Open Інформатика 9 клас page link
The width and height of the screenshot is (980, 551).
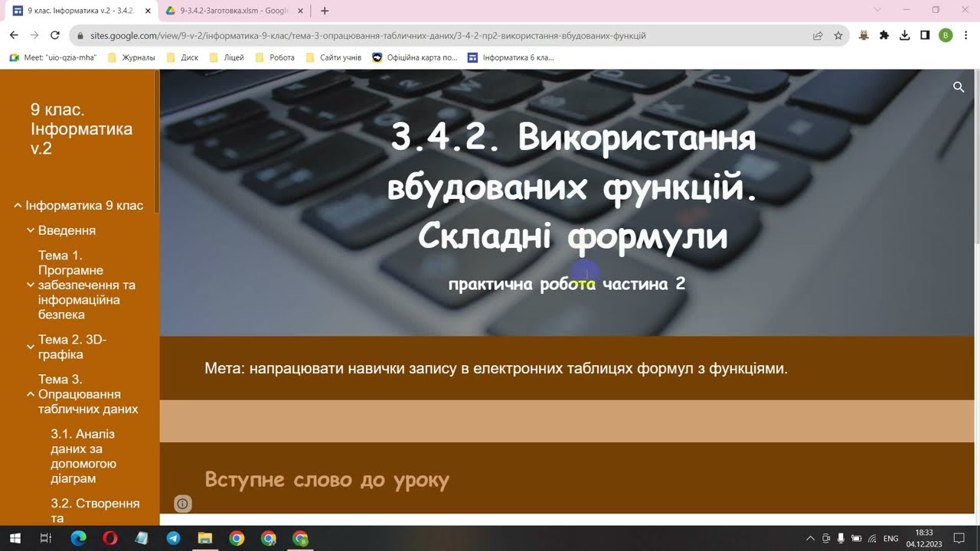(x=84, y=206)
